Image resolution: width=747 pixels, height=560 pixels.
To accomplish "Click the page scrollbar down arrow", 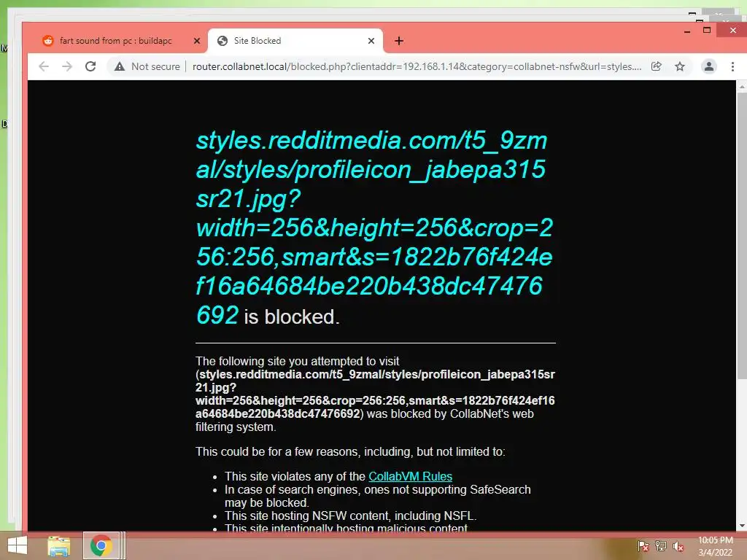I will 742,526.
